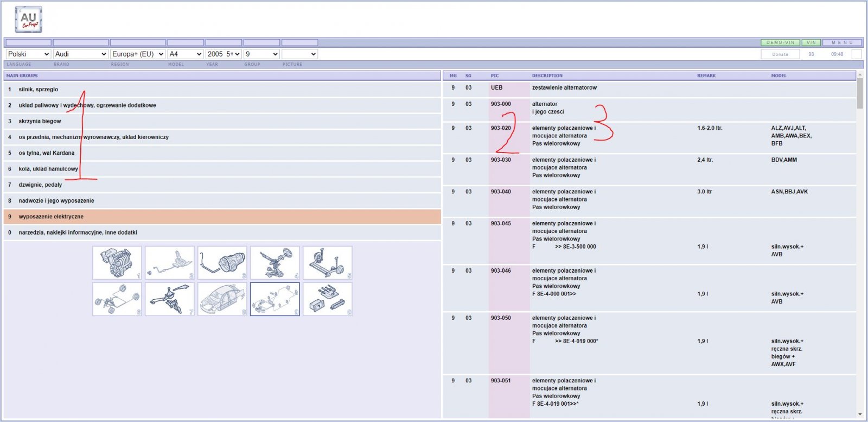This screenshot has height=422, width=868.
Task: Open picture 903-040 entry
Action: 649,201
